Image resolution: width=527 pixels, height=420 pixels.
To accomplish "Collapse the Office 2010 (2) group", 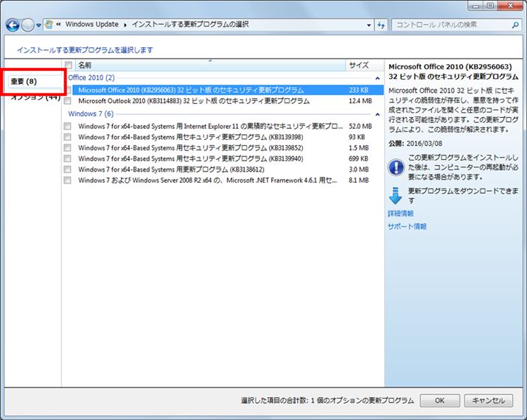I will tap(377, 78).
